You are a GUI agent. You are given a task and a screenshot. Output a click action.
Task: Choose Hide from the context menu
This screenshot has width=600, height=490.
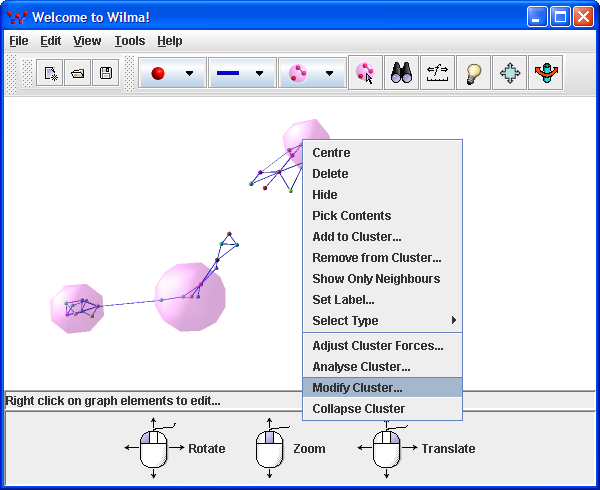[383, 195]
